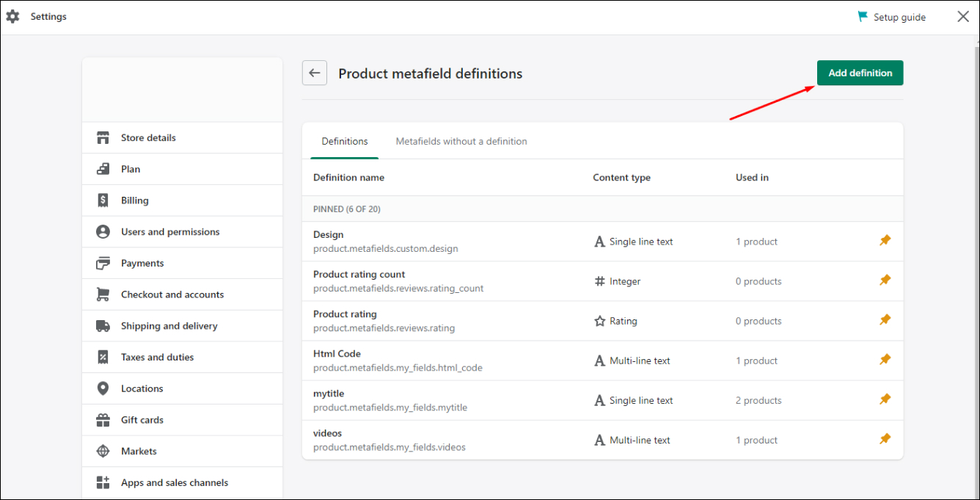The image size is (980, 500).
Task: Click the Taxes and duties percent icon
Action: (103, 357)
